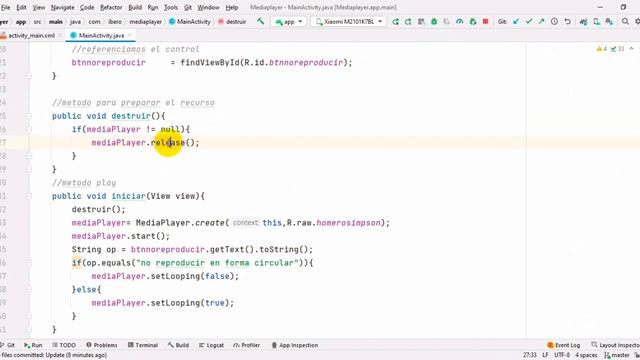Collapse the if(op.equals...) block fold marker
Image resolution: width=640 pixels, height=360 pixels.
29,263
